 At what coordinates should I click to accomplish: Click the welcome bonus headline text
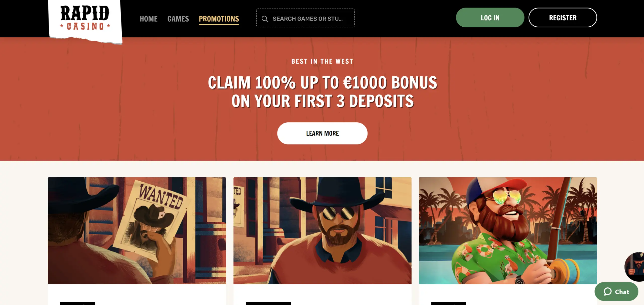(323, 92)
